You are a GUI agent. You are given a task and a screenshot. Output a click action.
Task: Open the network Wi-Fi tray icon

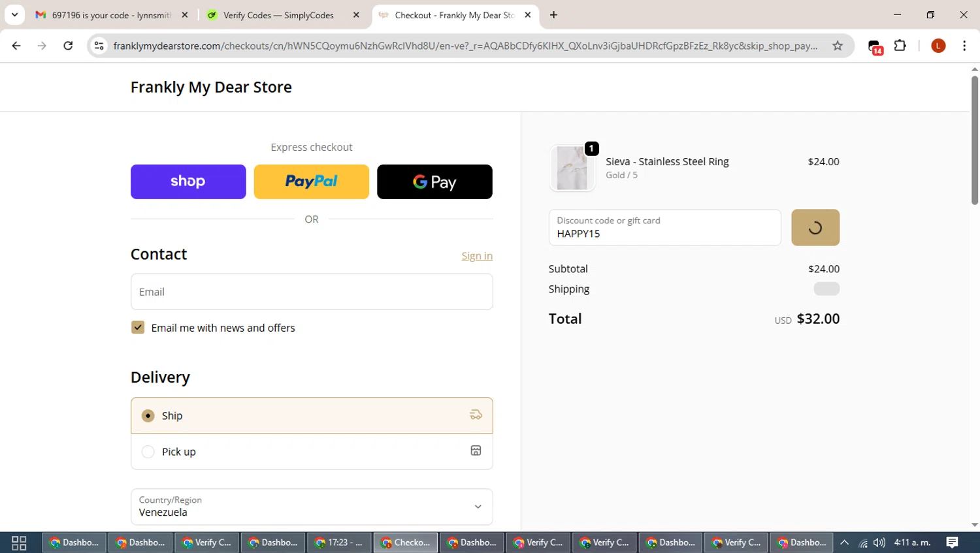click(863, 543)
